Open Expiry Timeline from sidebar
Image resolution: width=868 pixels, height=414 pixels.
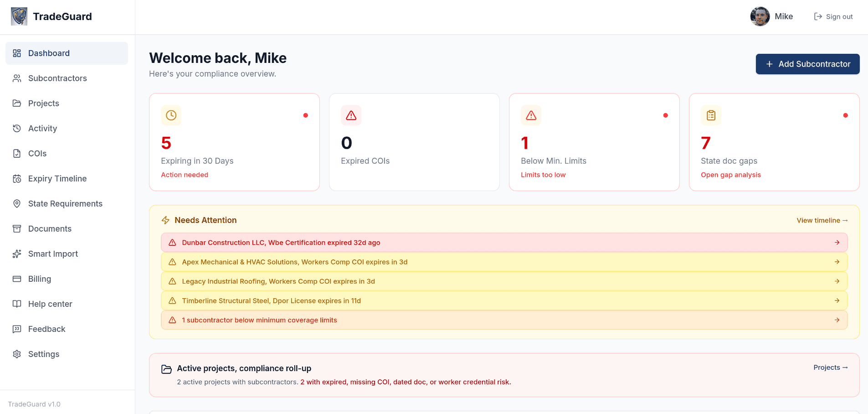point(67,179)
